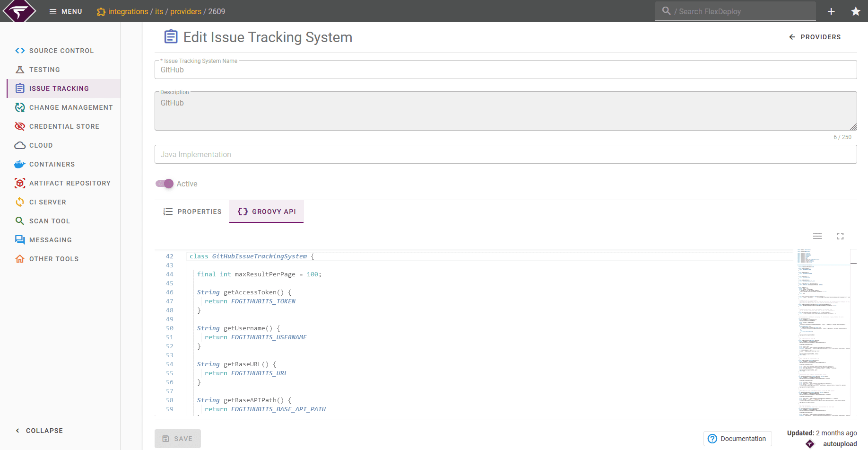Viewport: 868px width, 450px height.
Task: Click the code minimap preview
Action: (823, 333)
